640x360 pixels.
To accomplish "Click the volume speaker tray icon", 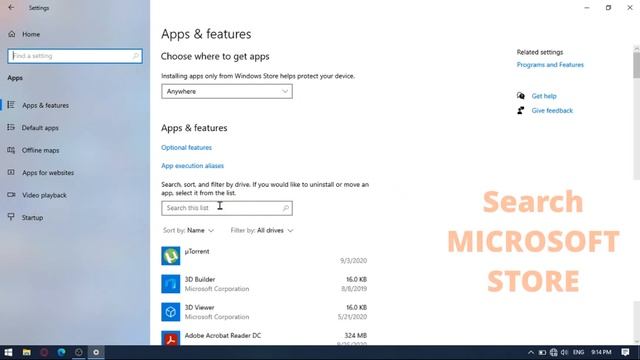I will point(564,352).
